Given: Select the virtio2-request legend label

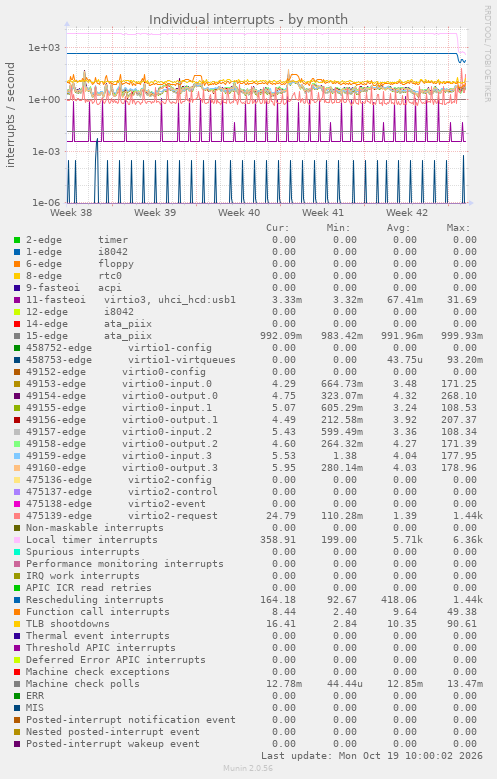Looking at the screenshot, I should tap(173, 516).
